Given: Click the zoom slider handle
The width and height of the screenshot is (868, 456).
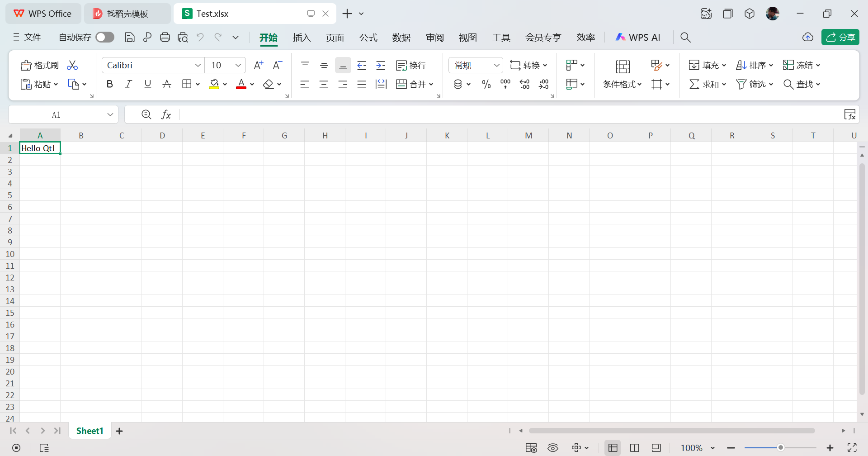Looking at the screenshot, I should pos(780,448).
